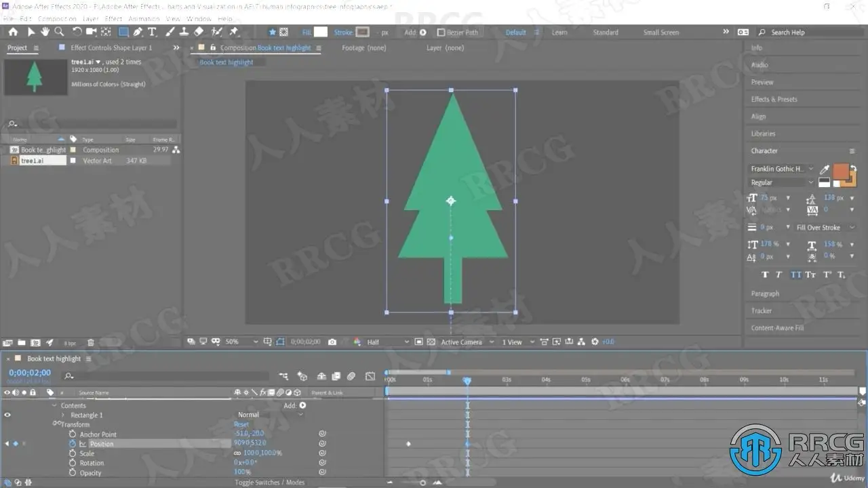The image size is (868, 488).
Task: Click the font color eyedropper
Action: 825,169
